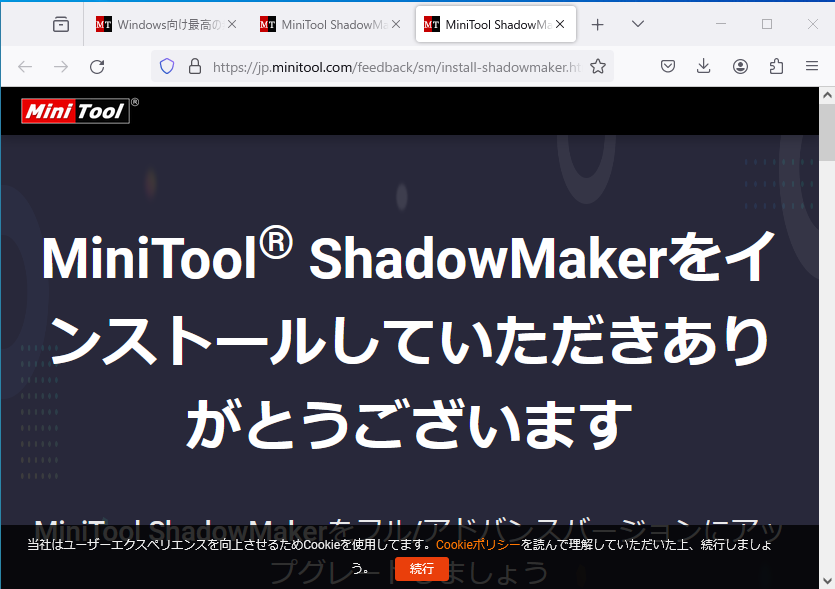The width and height of the screenshot is (835, 589).
Task: Show site security lock information
Action: (x=195, y=67)
